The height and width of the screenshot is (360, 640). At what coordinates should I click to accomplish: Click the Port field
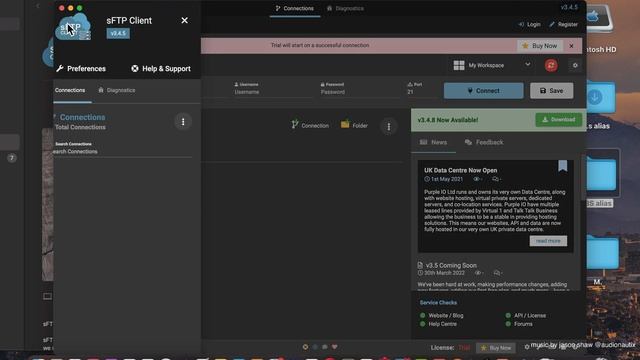(x=420, y=92)
